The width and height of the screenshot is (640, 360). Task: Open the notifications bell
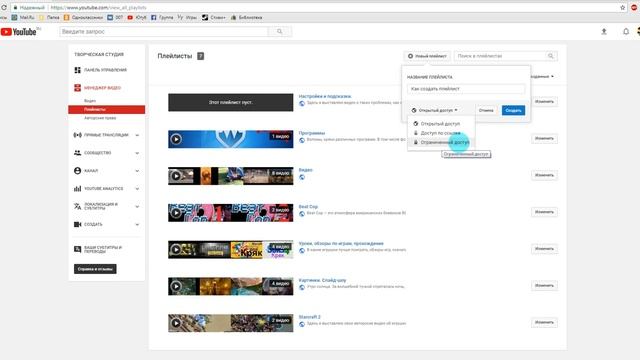[626, 31]
